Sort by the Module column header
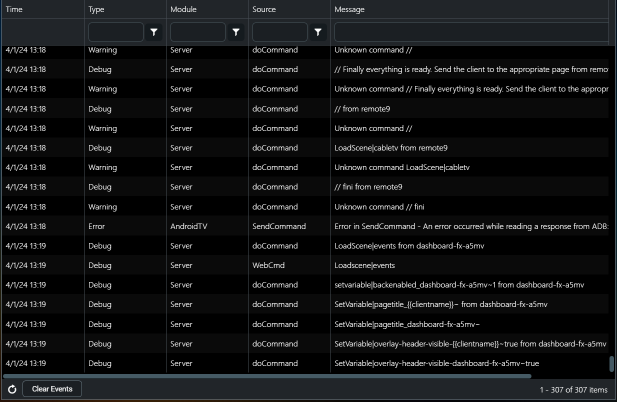The image size is (617, 402). click(183, 9)
